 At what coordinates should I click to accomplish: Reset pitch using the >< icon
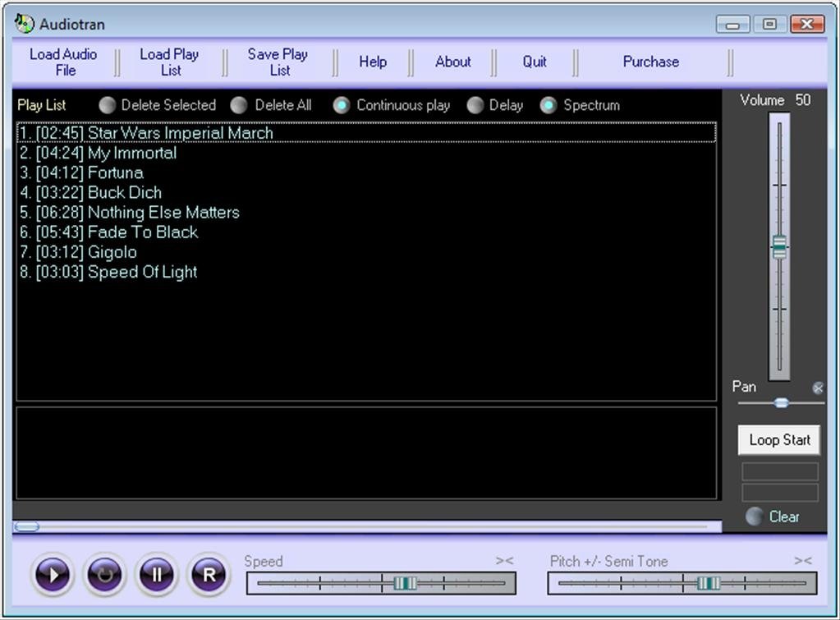(802, 561)
